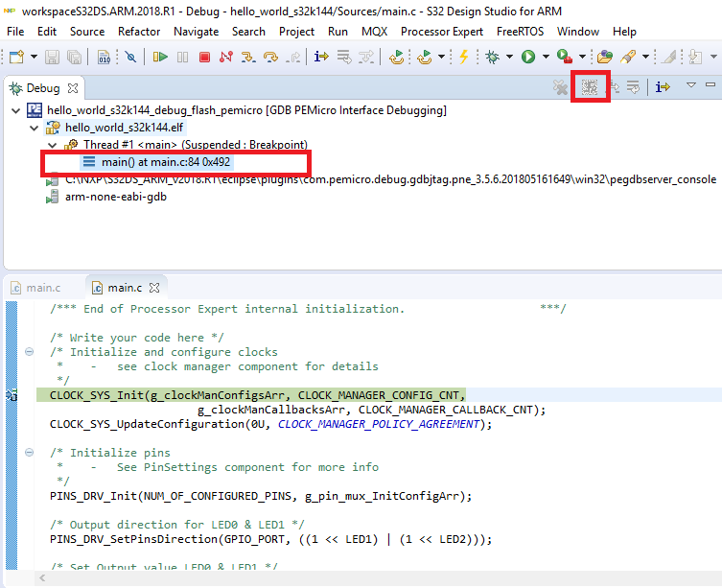The height and width of the screenshot is (588, 722).
Task: Click the Connect to Process icon in Debug view
Action: coord(590,86)
